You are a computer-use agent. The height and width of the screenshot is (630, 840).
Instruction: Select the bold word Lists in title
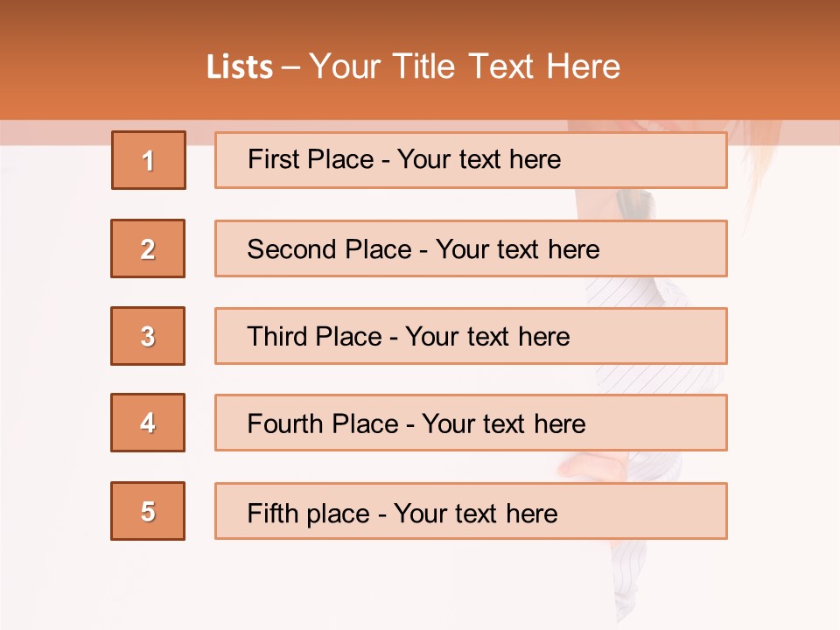[240, 67]
